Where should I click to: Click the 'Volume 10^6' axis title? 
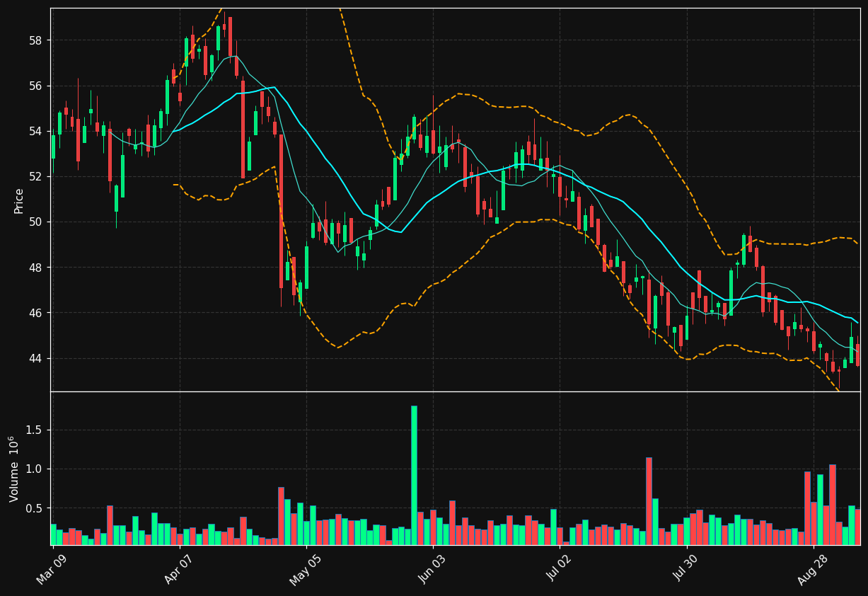tap(15, 469)
